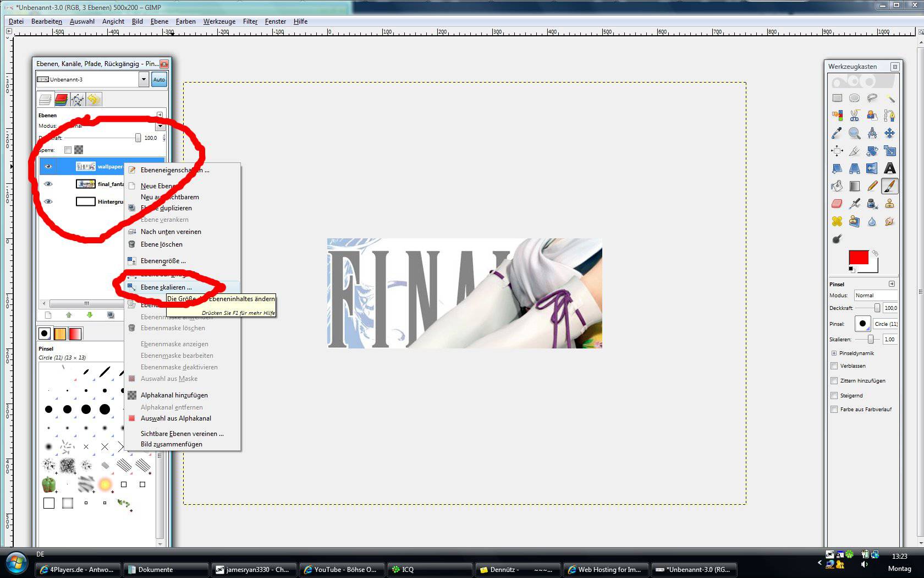Choose Bild zusammenfügen menu entry

(183, 444)
